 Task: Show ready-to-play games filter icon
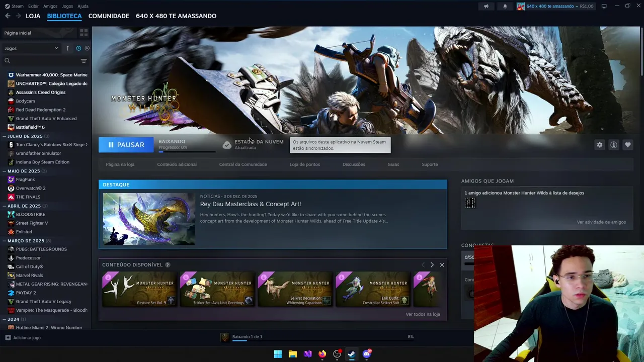point(87,48)
